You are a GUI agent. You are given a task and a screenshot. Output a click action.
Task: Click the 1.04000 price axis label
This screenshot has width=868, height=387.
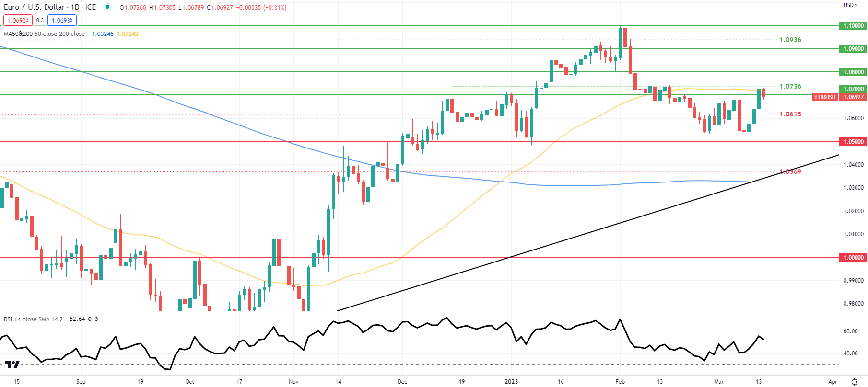click(854, 165)
